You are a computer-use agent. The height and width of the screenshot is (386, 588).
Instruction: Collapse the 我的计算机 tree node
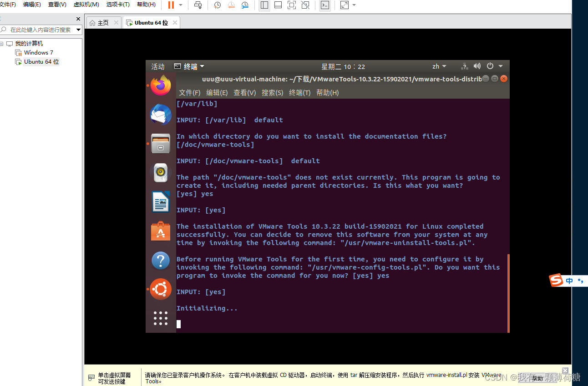point(1,44)
